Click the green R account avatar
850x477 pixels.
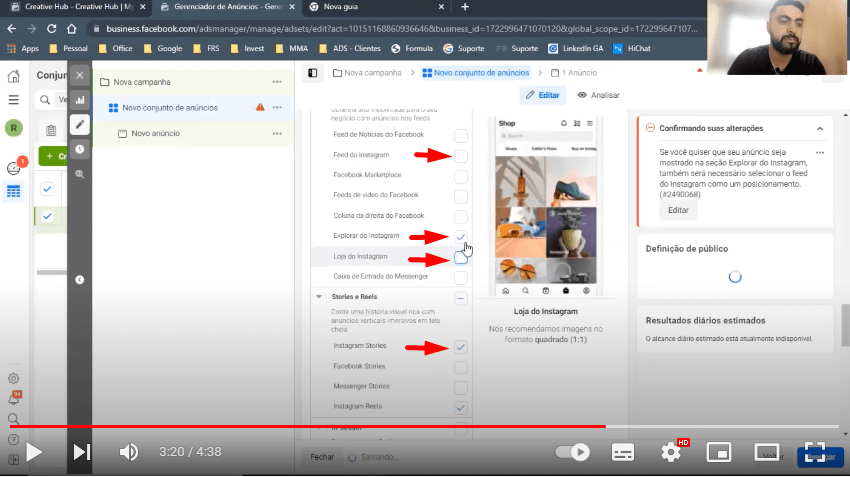click(x=14, y=128)
